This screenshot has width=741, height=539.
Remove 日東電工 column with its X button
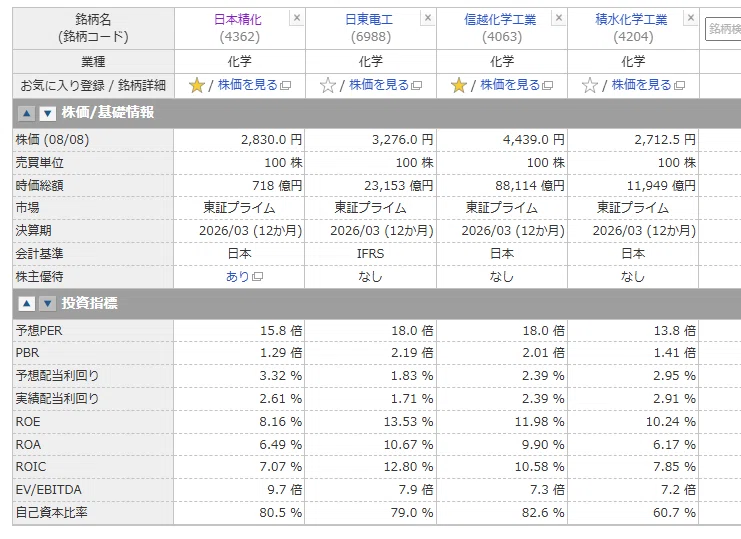point(428,18)
